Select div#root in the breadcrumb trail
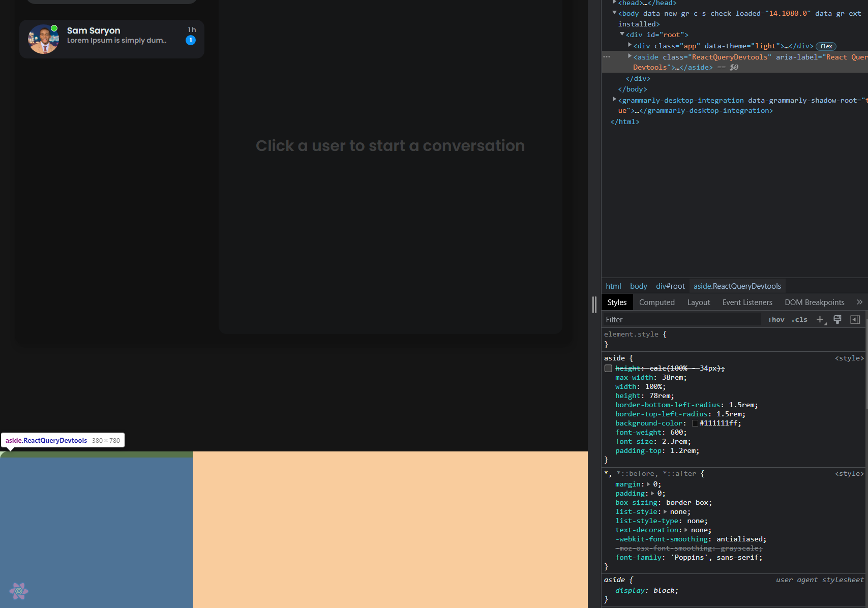Screen dimensions: 868x608 tap(670, 286)
